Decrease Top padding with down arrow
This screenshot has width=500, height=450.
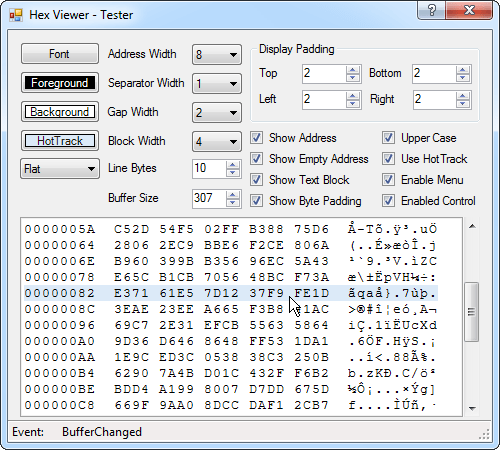coord(353,77)
